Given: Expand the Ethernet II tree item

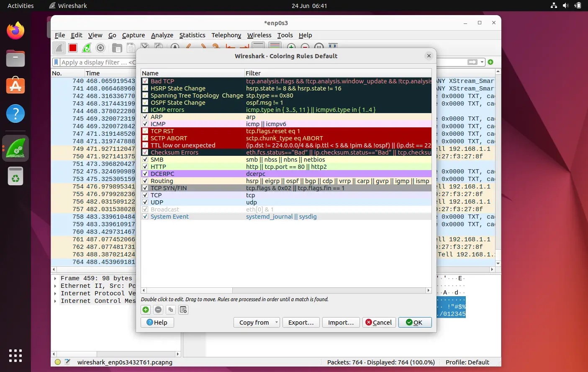Looking at the screenshot, I should [56, 286].
